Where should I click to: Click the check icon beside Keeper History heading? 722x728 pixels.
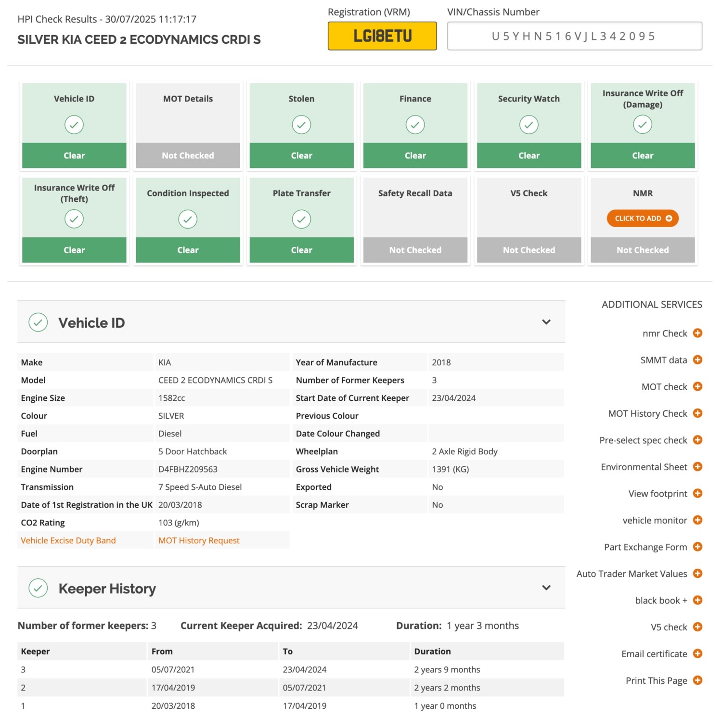[x=38, y=588]
